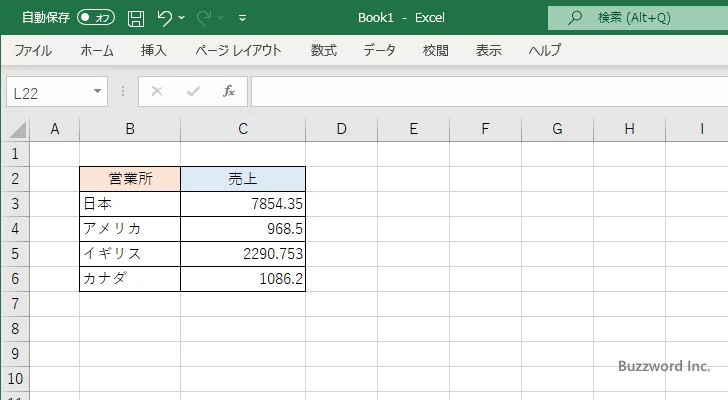Select row 9 header
Screen dimensions: 728x400
[15, 354]
